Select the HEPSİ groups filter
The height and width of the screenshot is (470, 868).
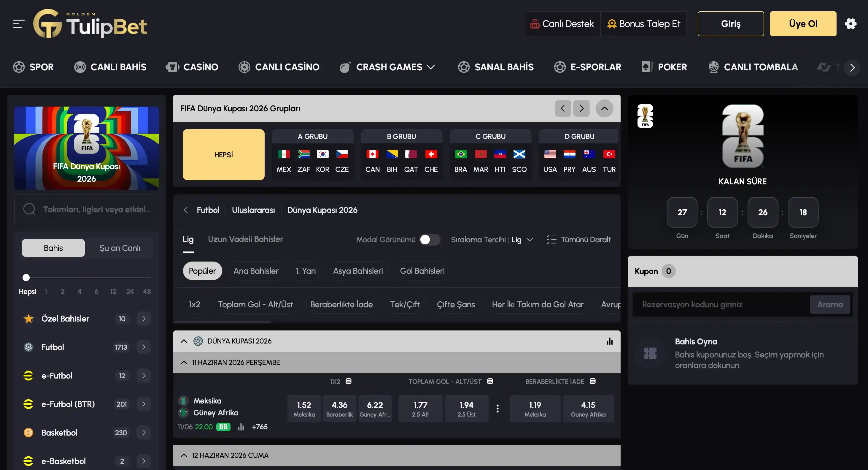223,155
